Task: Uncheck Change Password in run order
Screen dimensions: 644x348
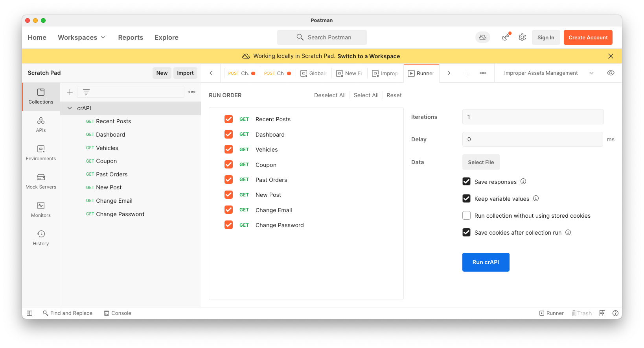Action: (x=228, y=225)
